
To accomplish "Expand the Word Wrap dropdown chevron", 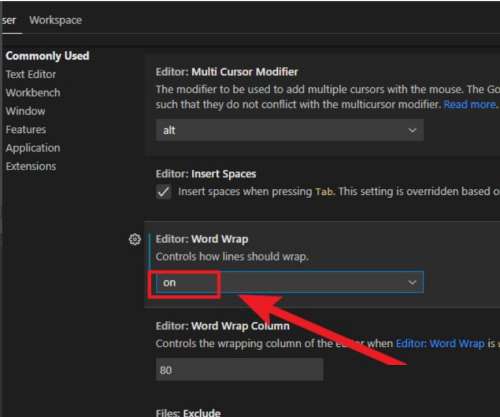I will (x=412, y=283).
